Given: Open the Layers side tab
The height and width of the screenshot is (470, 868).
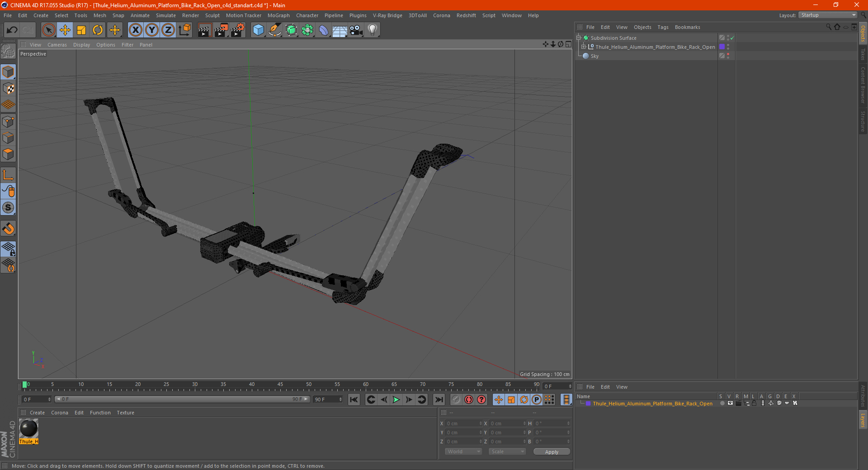Looking at the screenshot, I should (x=863, y=420).
